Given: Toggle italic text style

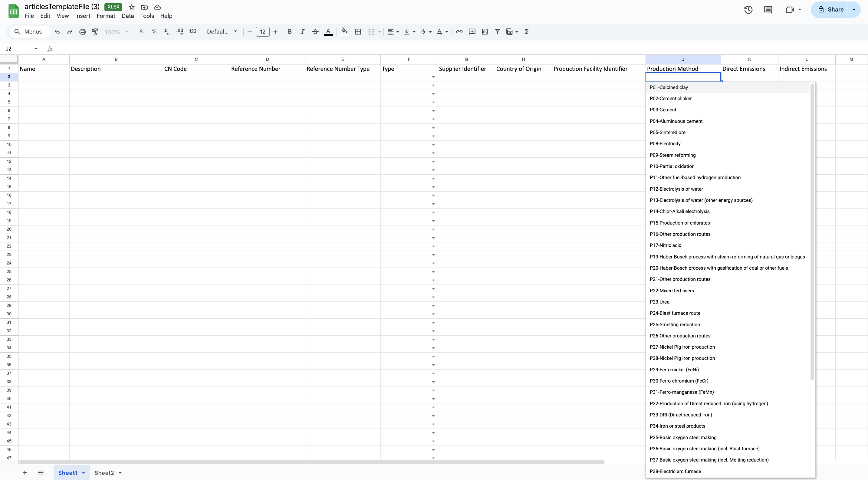Looking at the screenshot, I should (302, 32).
